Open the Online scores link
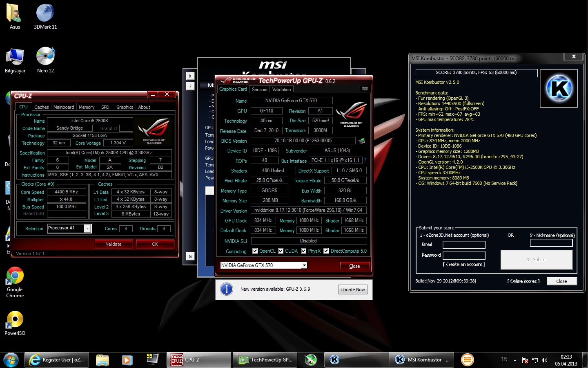Viewport: 588px width, 368px height. click(x=523, y=281)
